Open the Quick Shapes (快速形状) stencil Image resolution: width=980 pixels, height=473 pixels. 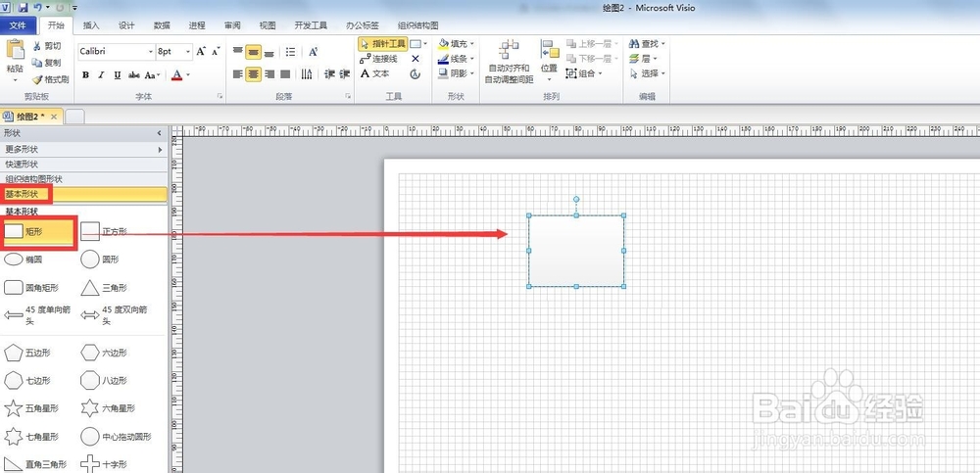[83, 165]
